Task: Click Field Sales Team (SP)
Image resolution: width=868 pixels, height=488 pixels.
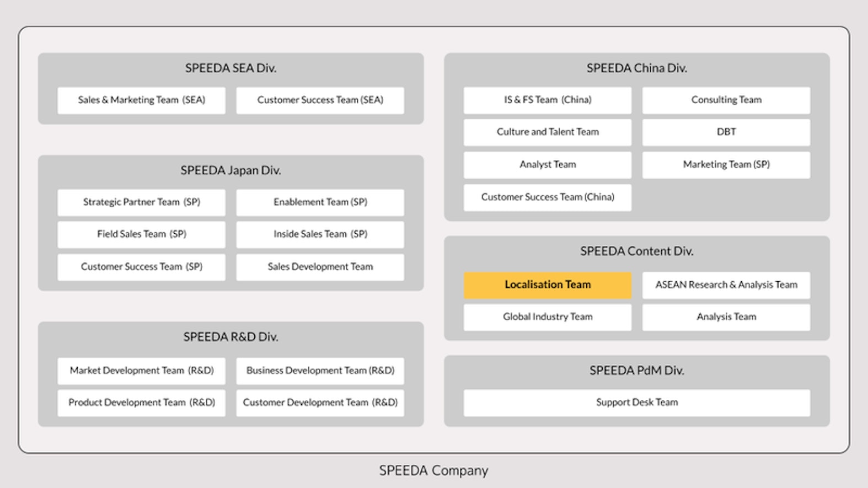Action: (141, 234)
